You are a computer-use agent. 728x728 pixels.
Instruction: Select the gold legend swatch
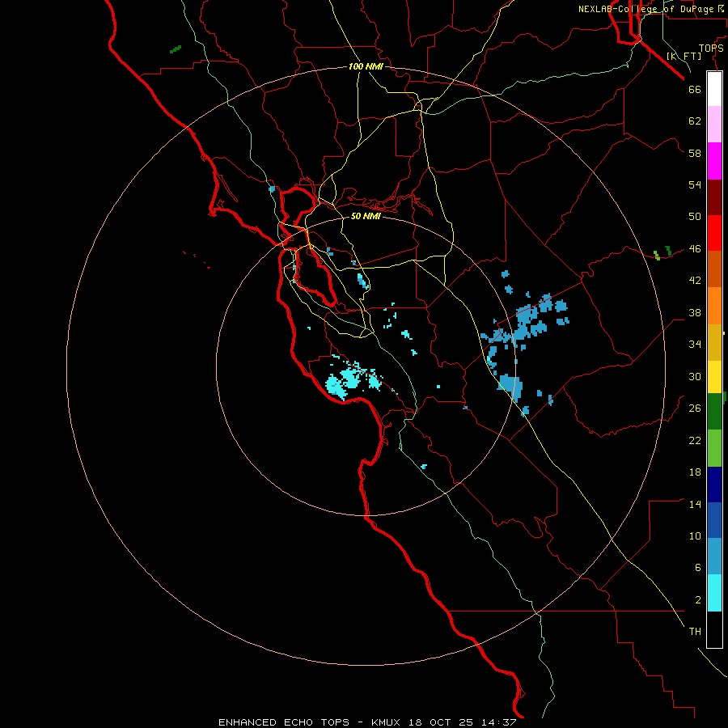(x=714, y=342)
